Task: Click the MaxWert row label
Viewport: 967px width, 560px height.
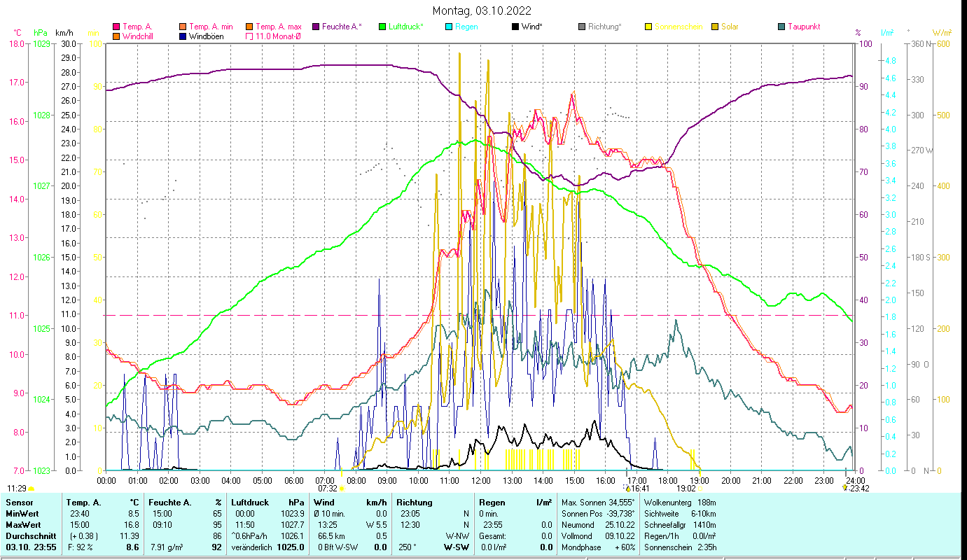Action: click(x=23, y=525)
